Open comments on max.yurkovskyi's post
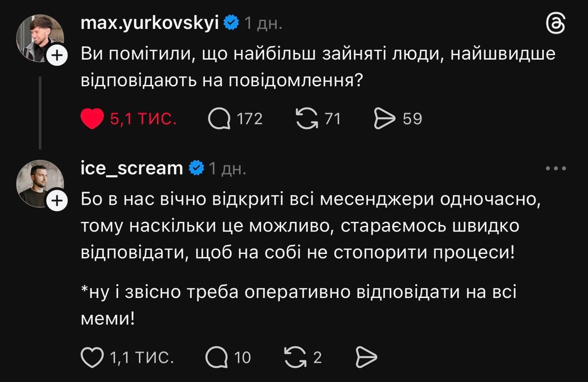Image resolution: width=588 pixels, height=382 pixels. 219,119
